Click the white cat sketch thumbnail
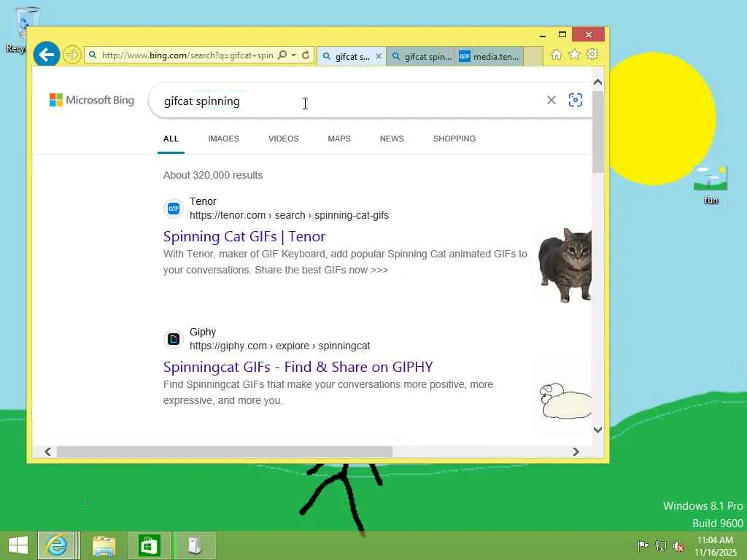The height and width of the screenshot is (560, 747). (565, 400)
